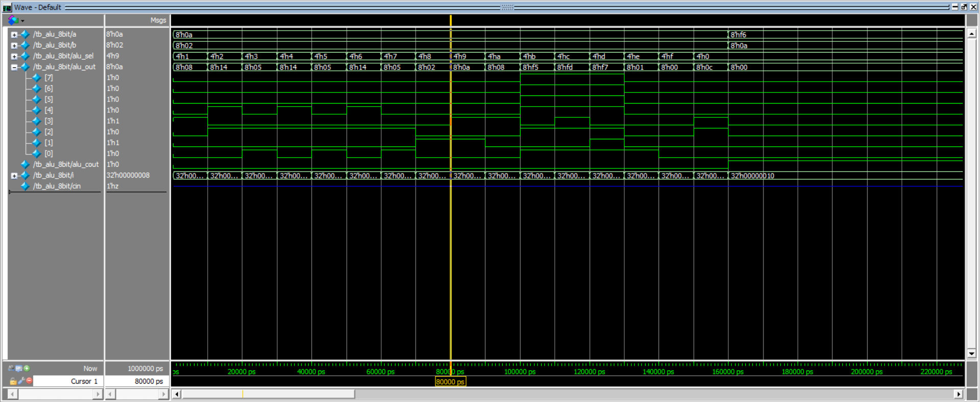The height and width of the screenshot is (402, 980).
Task: Expand the /tb_alu_8bit/b bus
Action: [14, 45]
